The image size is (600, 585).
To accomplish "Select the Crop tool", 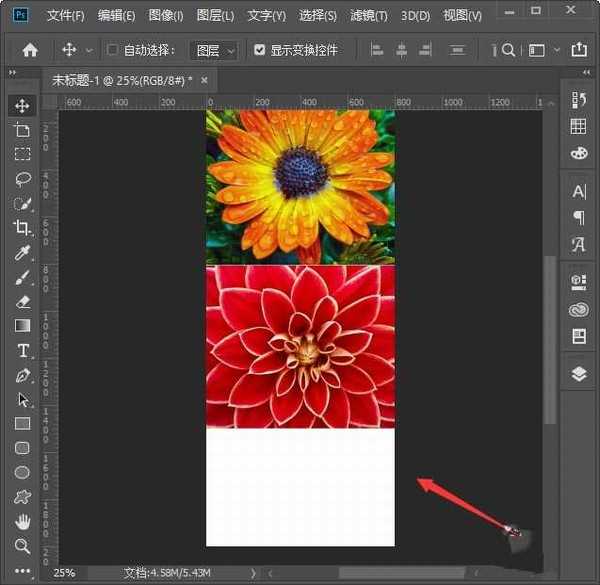I will coord(22,228).
